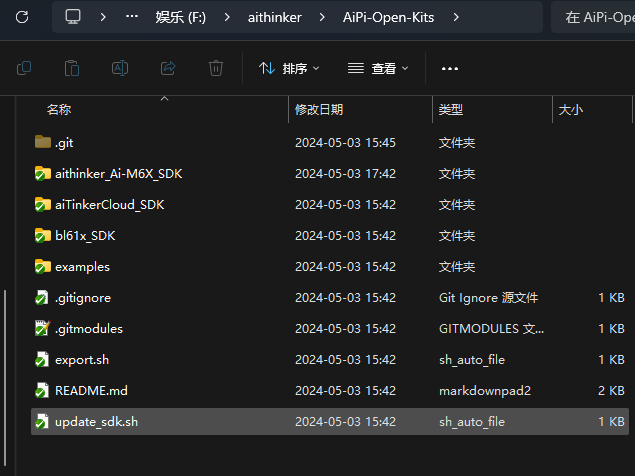Click the Rename toolbar icon
This screenshot has height=476, width=635.
click(x=120, y=68)
